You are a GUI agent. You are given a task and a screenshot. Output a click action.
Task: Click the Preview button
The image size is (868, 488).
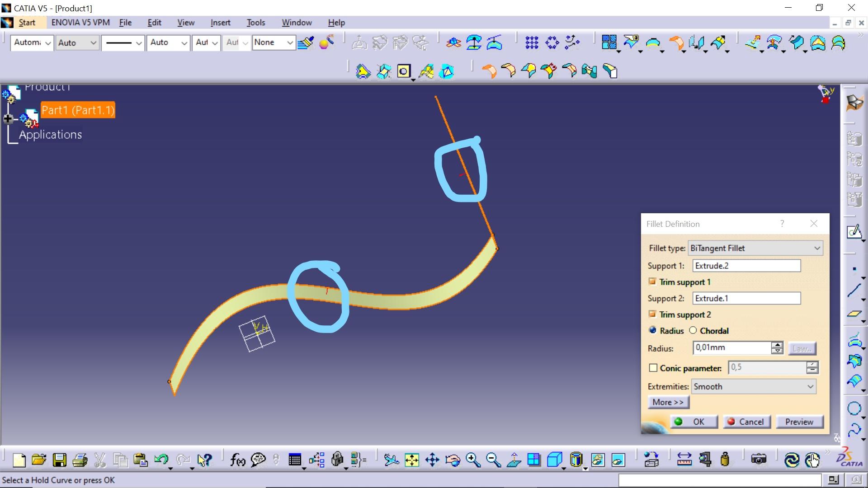(799, 422)
